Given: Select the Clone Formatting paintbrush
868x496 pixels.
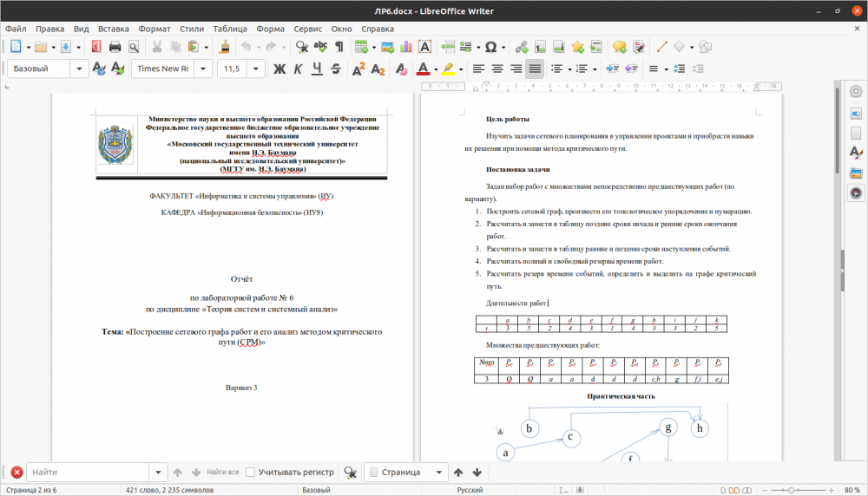Looking at the screenshot, I should (x=225, y=47).
